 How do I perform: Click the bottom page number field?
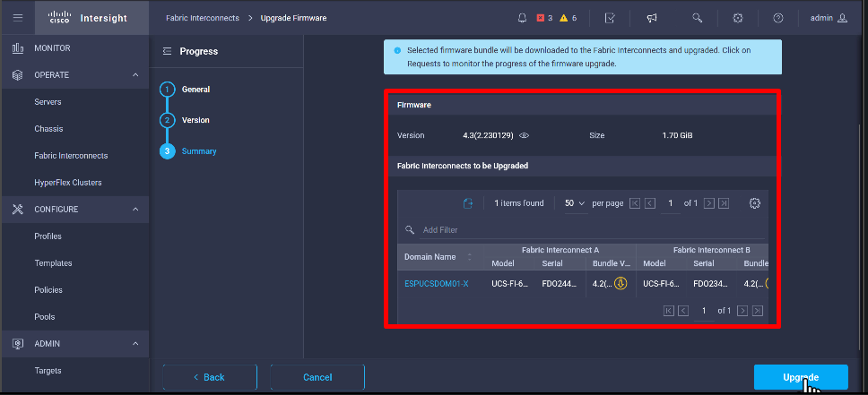(x=704, y=311)
